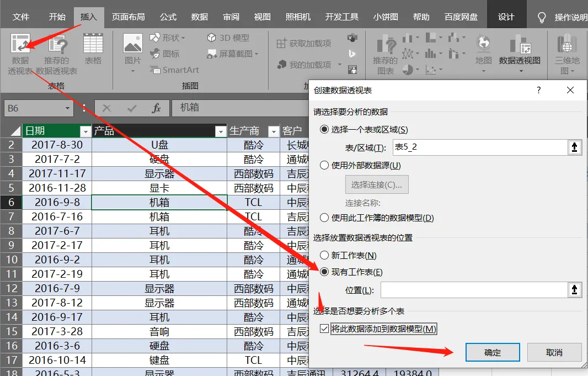Confirm dialog with the 确定 button
Screen dimensions: 588x376
pyautogui.click(x=493, y=352)
